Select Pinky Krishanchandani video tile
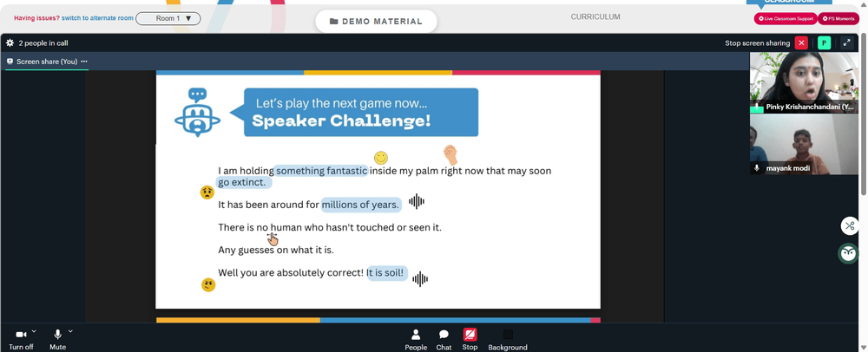This screenshot has height=352, width=868. pyautogui.click(x=804, y=83)
